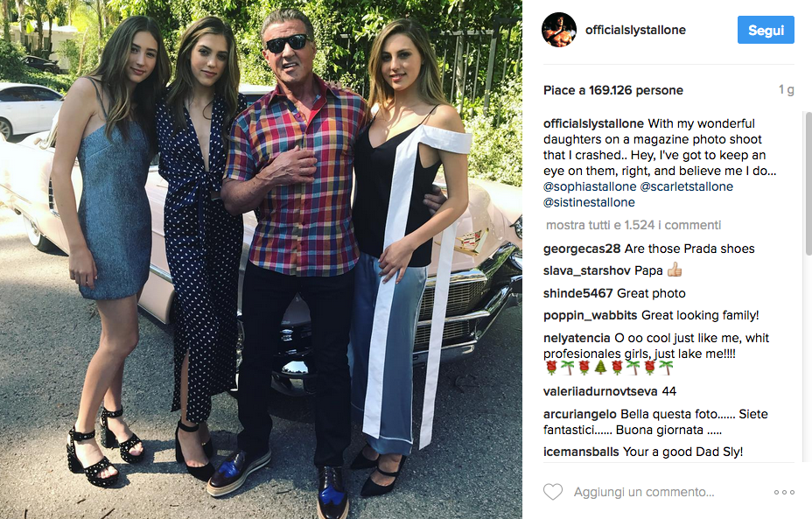Open @sophiastallone mention link
812x519 pixels.
tap(590, 186)
